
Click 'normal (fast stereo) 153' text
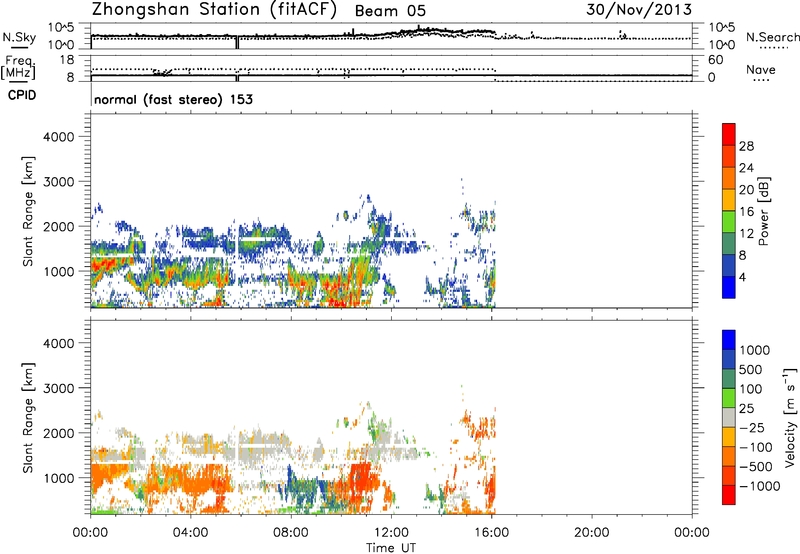(x=173, y=99)
